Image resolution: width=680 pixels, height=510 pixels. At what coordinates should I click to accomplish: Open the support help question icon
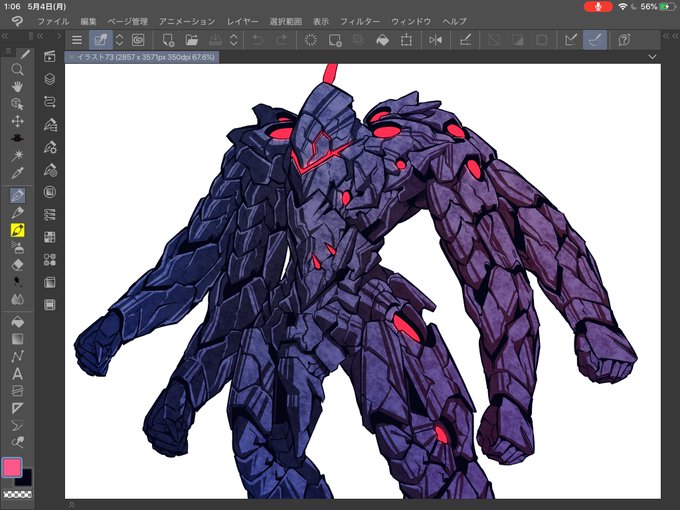[624, 40]
